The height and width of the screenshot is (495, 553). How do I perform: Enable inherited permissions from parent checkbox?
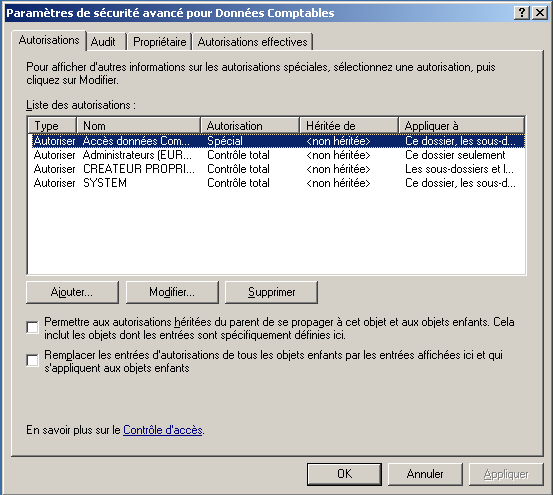coord(32,327)
